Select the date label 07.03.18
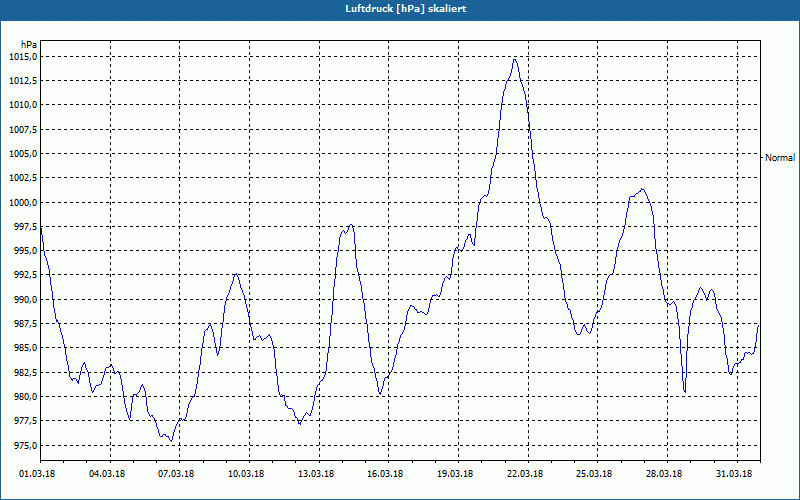The height and width of the screenshot is (500, 800). click(x=177, y=474)
